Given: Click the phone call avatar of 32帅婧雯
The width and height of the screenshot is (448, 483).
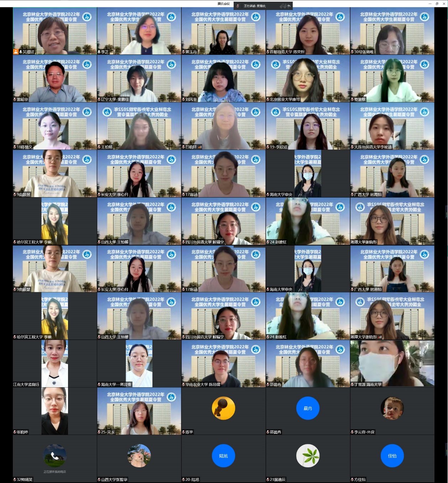Looking at the screenshot, I should coord(55,456).
